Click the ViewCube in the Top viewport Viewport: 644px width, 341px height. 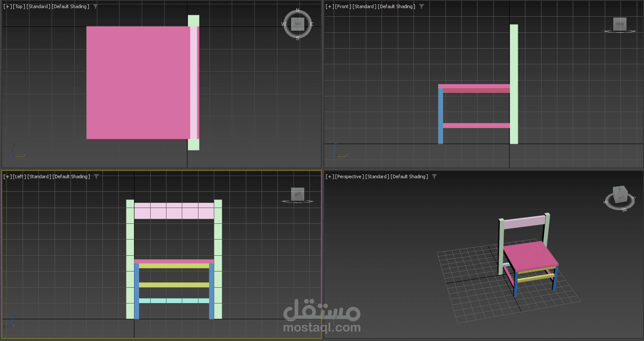coord(297,24)
